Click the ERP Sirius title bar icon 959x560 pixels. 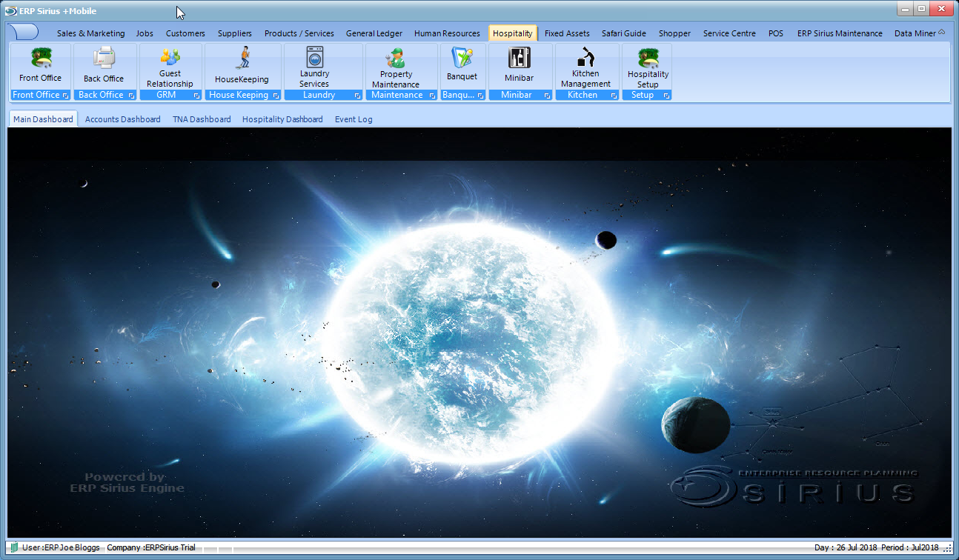[10, 10]
